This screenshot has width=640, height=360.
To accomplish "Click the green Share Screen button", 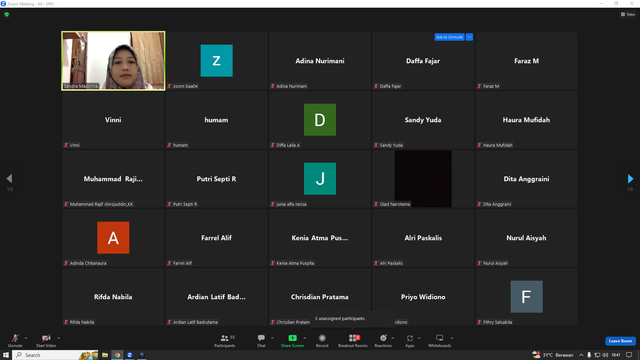I will pyautogui.click(x=292, y=340).
